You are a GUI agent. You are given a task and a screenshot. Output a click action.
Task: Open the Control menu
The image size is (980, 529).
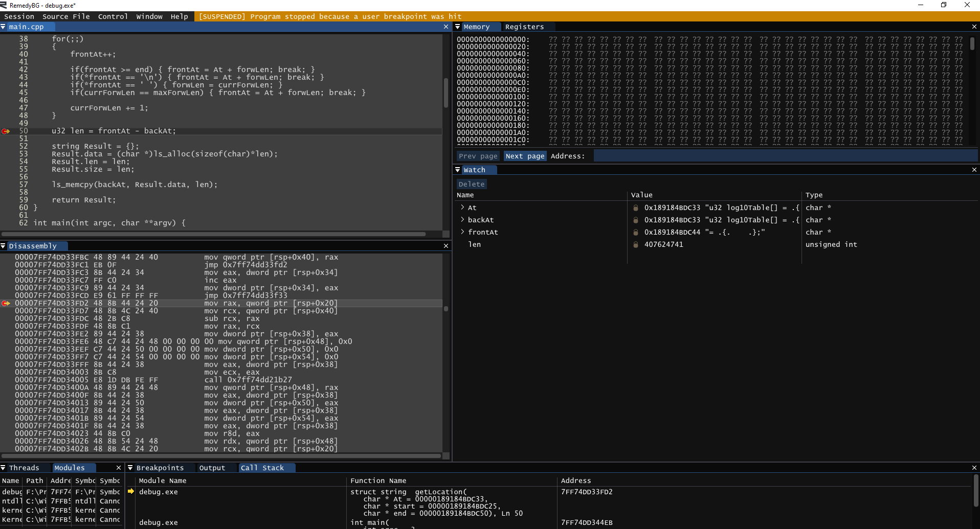113,16
